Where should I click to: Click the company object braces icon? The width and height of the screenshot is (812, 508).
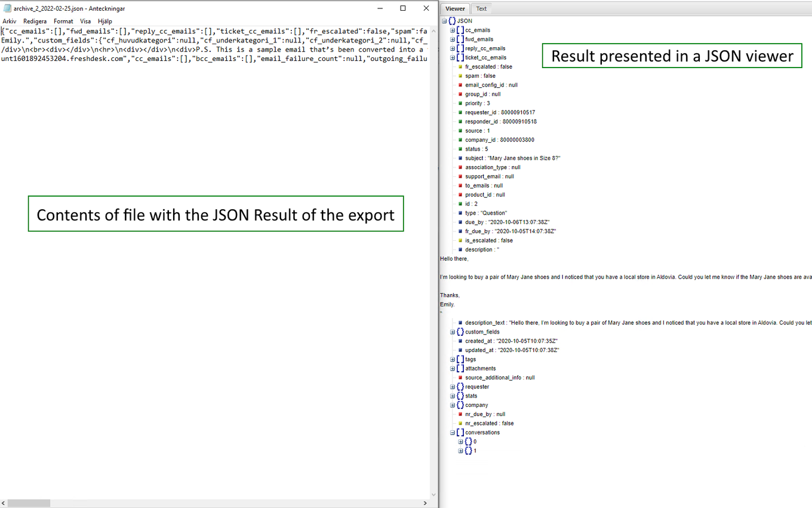[x=460, y=405]
